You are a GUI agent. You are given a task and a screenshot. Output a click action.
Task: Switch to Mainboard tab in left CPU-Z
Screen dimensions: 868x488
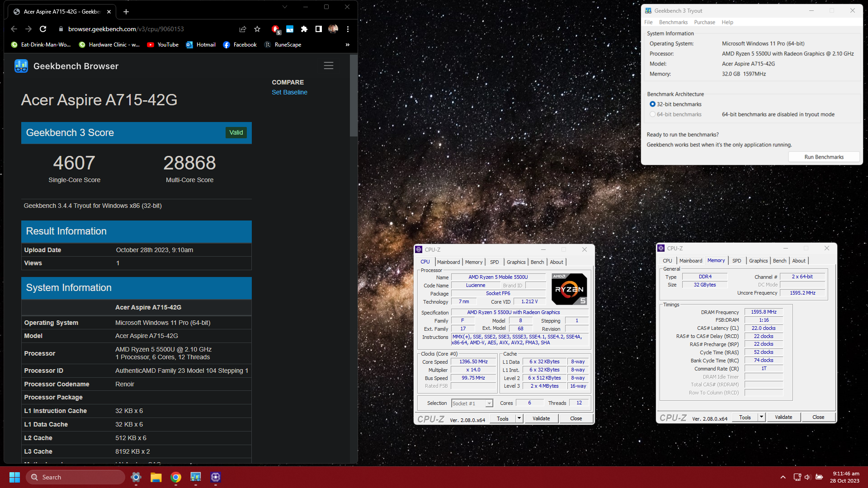point(448,262)
